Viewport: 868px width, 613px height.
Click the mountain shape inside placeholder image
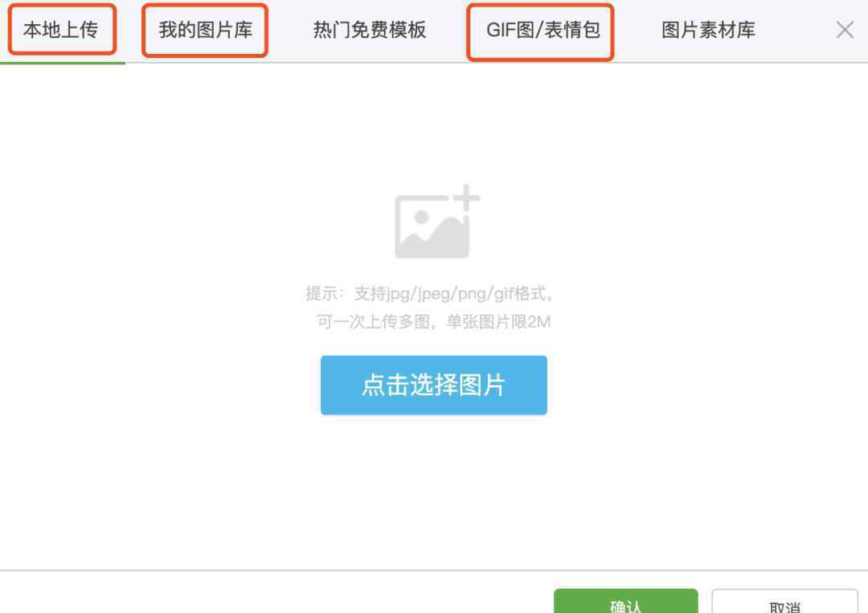436,236
